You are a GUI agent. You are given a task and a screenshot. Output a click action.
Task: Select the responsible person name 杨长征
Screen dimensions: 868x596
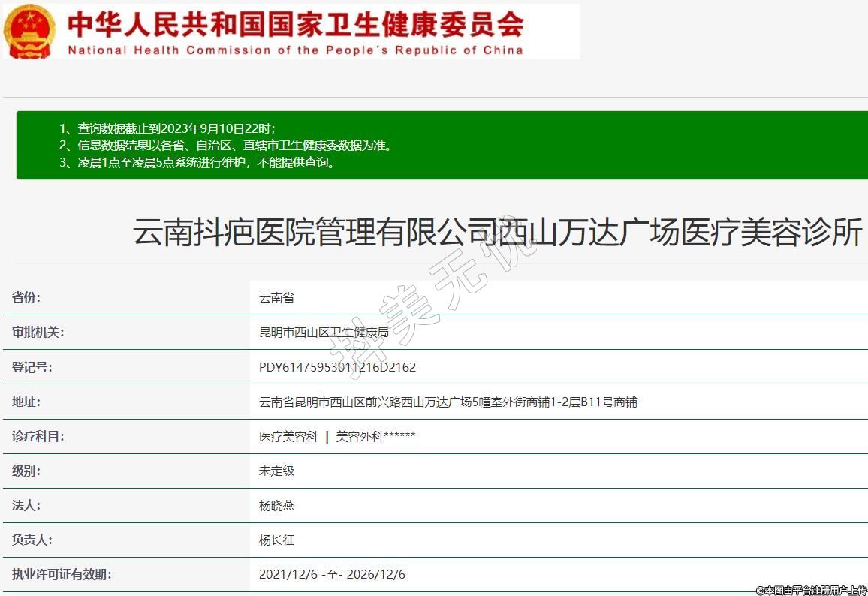coord(277,540)
